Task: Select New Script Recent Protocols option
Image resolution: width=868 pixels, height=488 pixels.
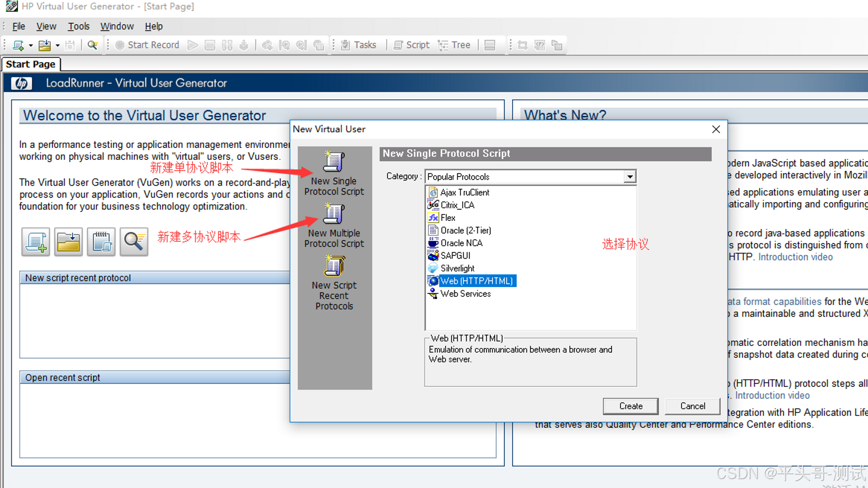Action: 334,282
